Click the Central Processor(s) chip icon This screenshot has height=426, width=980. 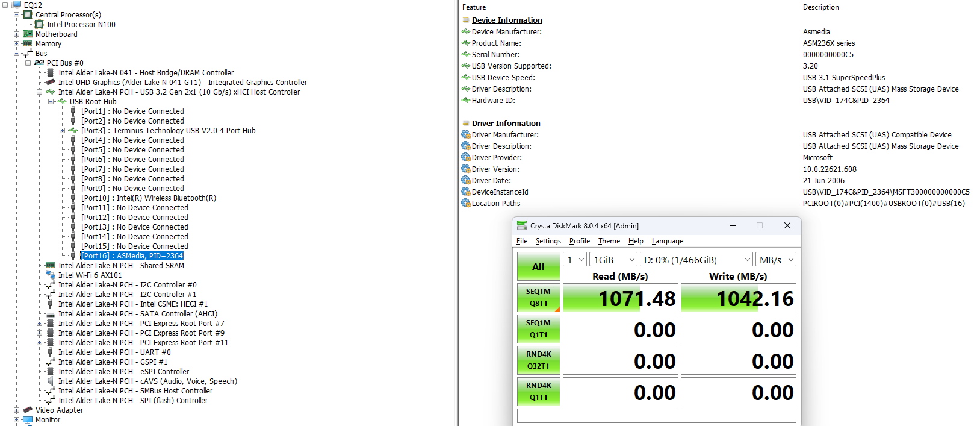coord(28,14)
